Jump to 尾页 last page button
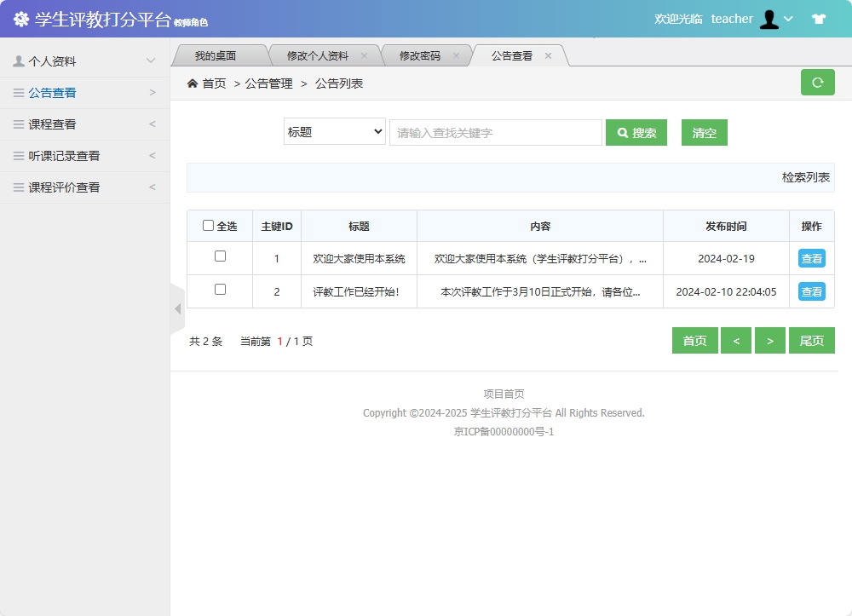This screenshot has height=616, width=852. click(x=811, y=340)
